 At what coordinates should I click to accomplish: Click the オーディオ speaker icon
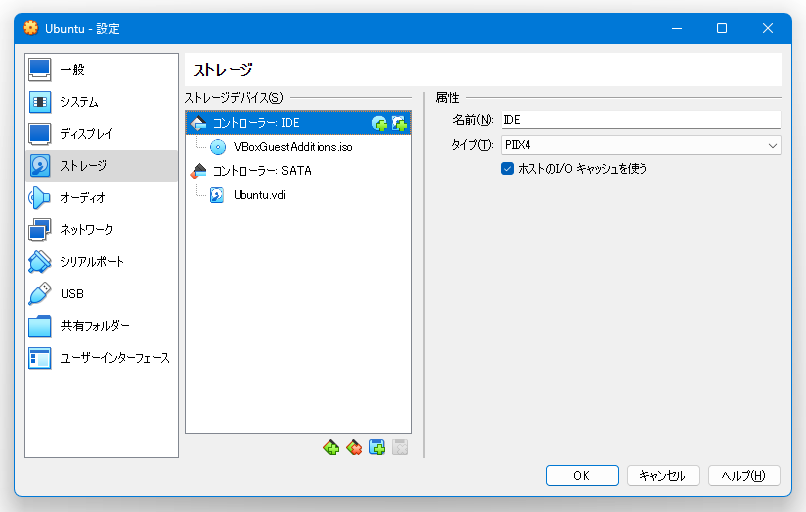[40, 197]
